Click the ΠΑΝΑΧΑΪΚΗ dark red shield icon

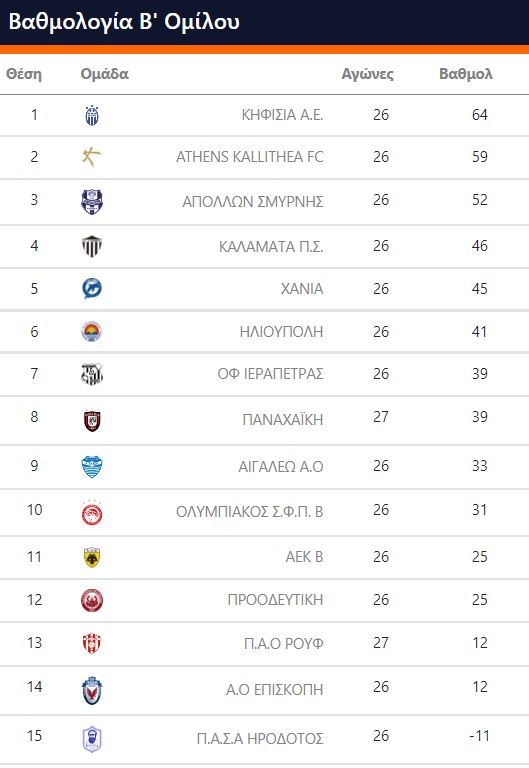(x=92, y=421)
